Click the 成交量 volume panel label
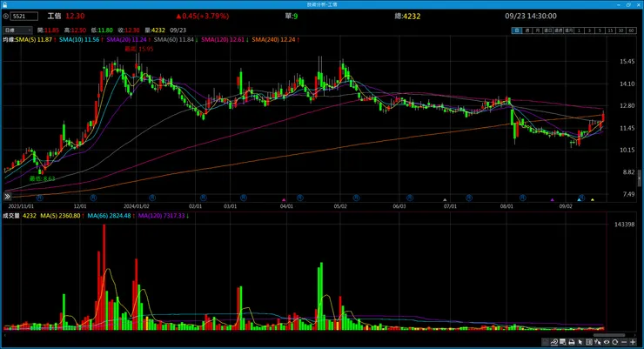The width and height of the screenshot is (644, 349). point(11,216)
